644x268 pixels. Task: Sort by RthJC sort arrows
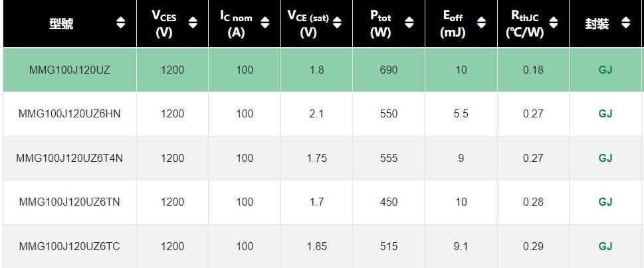click(553, 23)
